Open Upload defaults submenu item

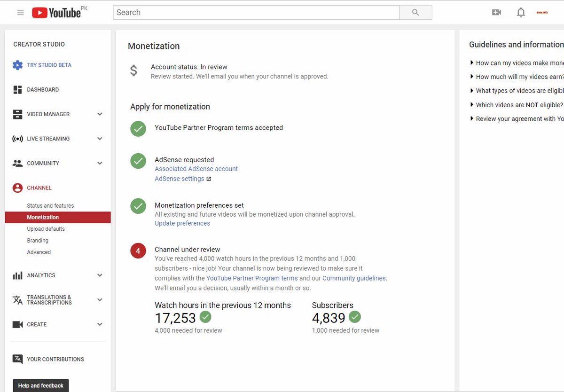46,229
